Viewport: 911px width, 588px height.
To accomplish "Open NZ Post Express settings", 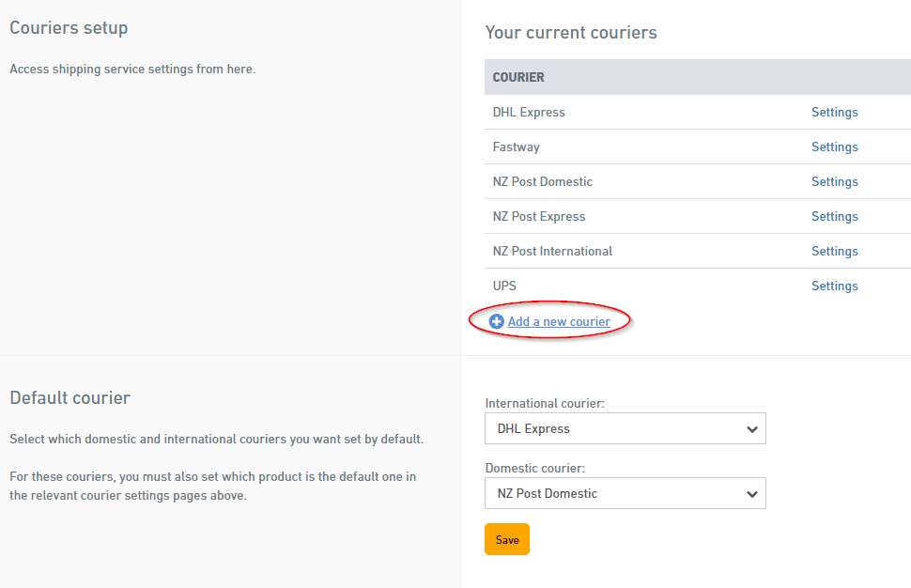I will [x=834, y=216].
